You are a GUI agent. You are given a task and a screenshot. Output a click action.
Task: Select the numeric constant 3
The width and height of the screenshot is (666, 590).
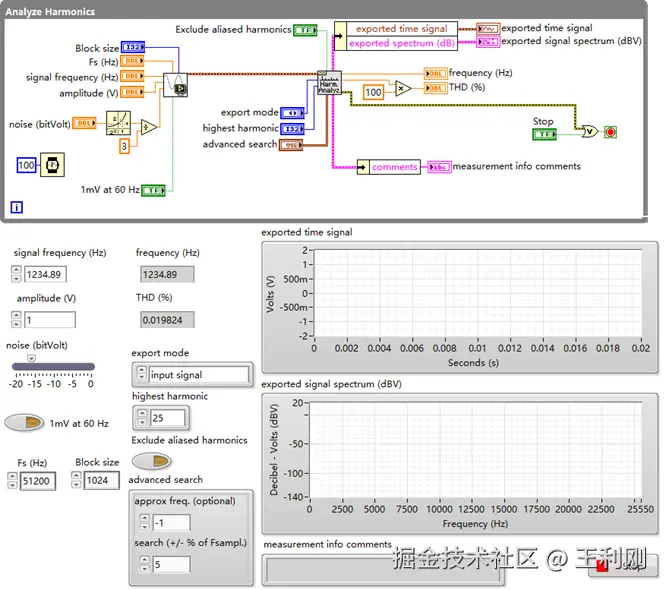click(124, 147)
